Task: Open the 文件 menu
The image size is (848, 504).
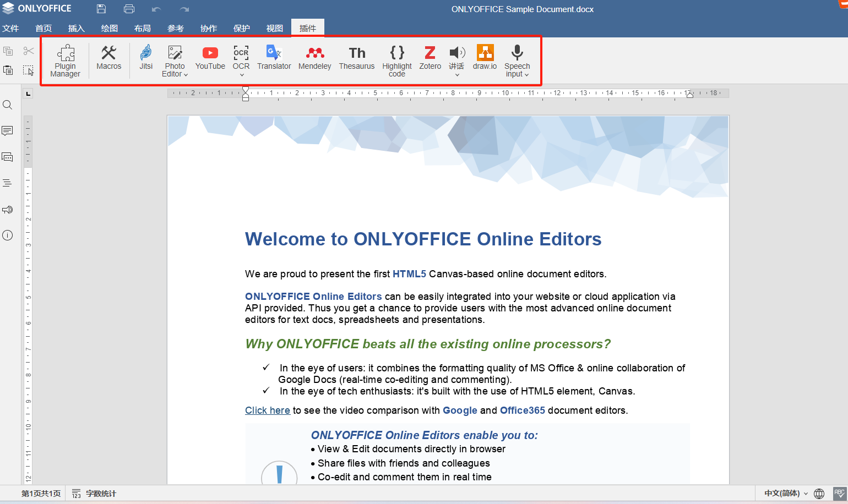Action: 10,28
